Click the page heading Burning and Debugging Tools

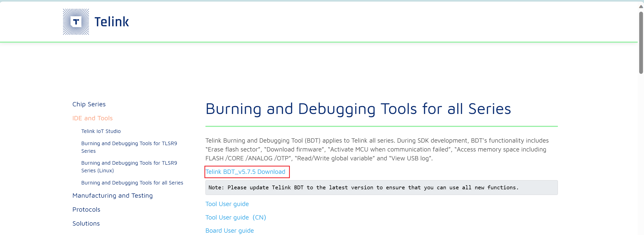(x=358, y=109)
